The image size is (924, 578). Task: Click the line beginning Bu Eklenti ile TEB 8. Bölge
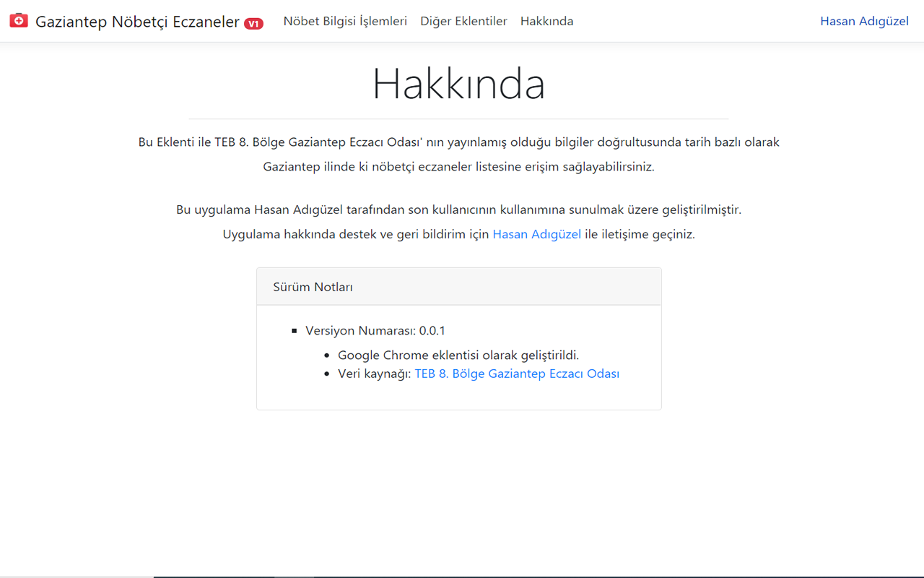point(459,142)
